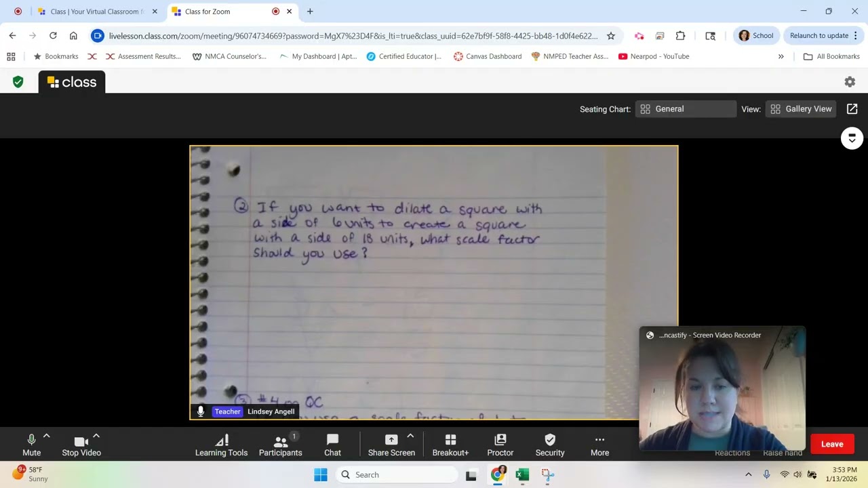Open the Assessment Results bookmark
This screenshot has height=488, width=868.
click(x=143, y=56)
